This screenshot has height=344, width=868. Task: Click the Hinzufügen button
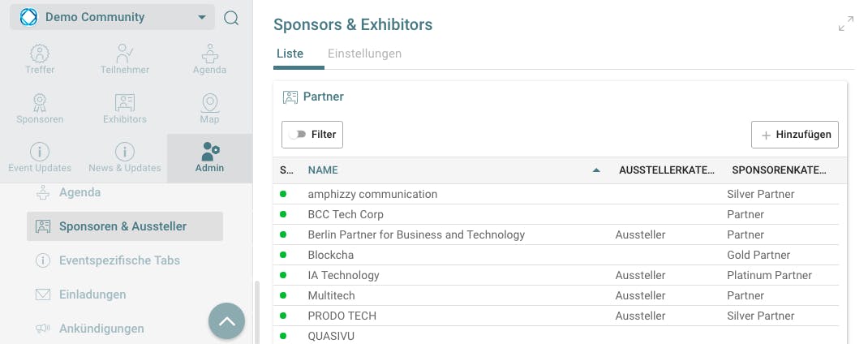point(794,135)
